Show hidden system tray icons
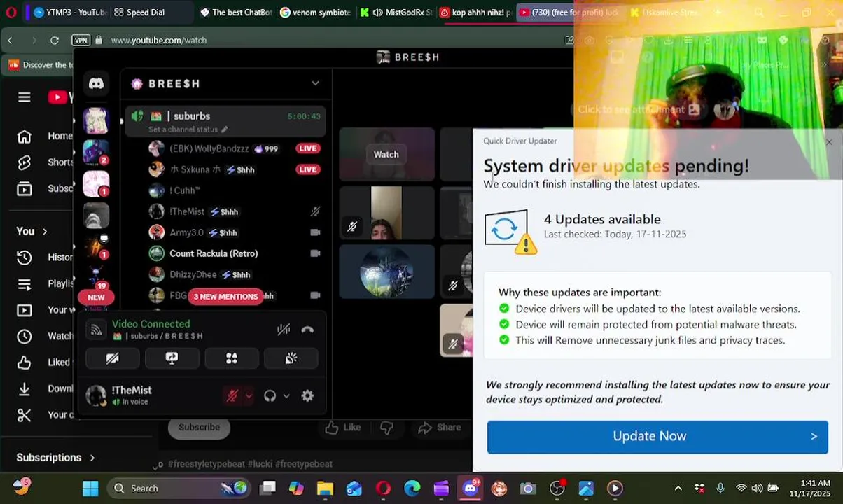This screenshot has height=504, width=843. 678,488
